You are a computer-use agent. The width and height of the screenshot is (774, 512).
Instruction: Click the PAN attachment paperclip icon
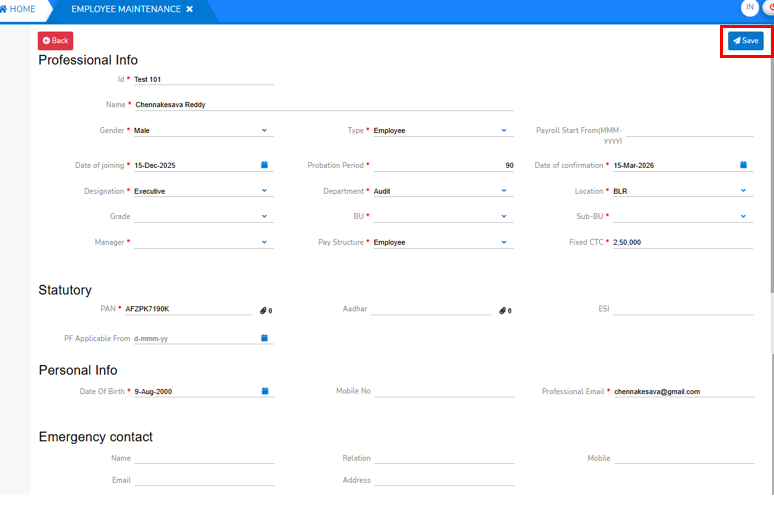[x=264, y=311]
